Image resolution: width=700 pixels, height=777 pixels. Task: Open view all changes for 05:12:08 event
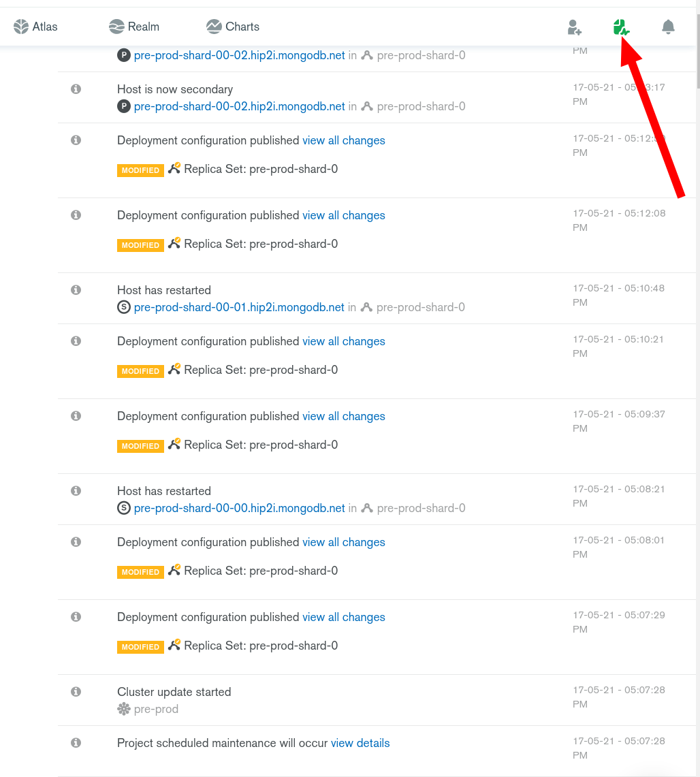344,216
